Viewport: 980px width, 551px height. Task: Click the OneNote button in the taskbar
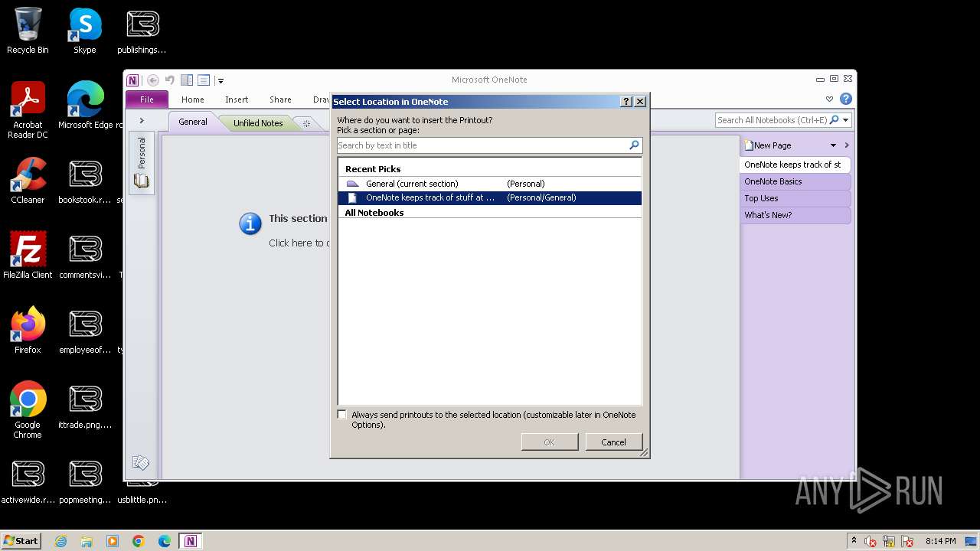191,541
